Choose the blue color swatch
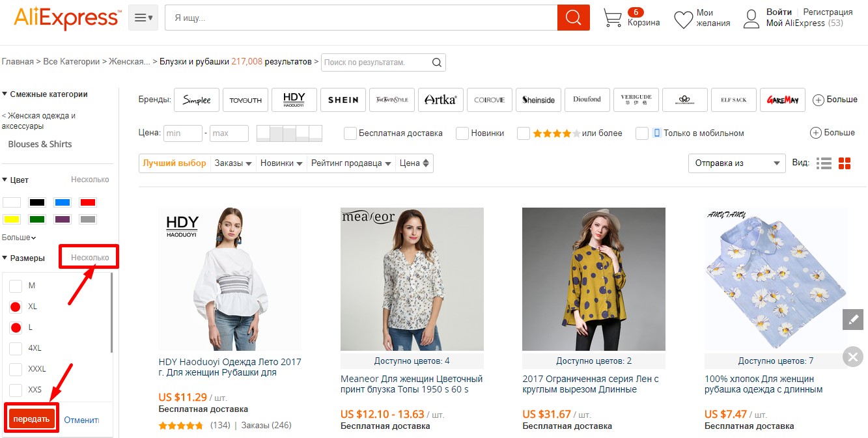The image size is (868, 438). tap(63, 202)
